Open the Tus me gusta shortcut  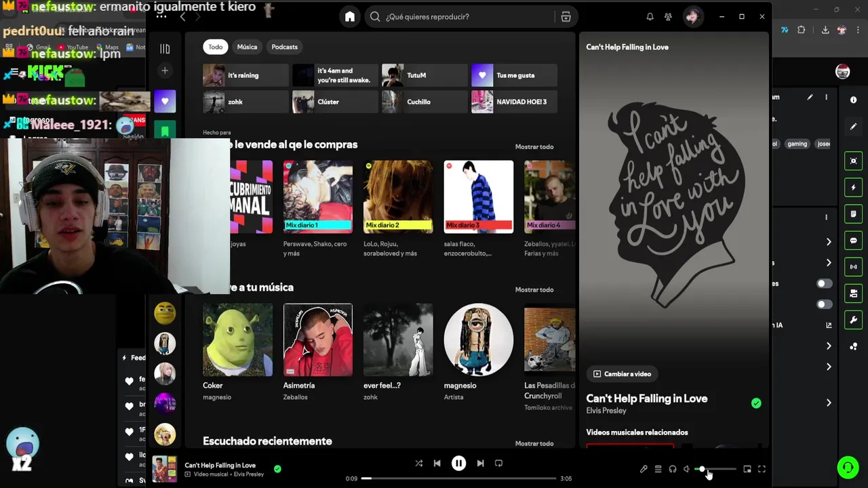pos(514,75)
